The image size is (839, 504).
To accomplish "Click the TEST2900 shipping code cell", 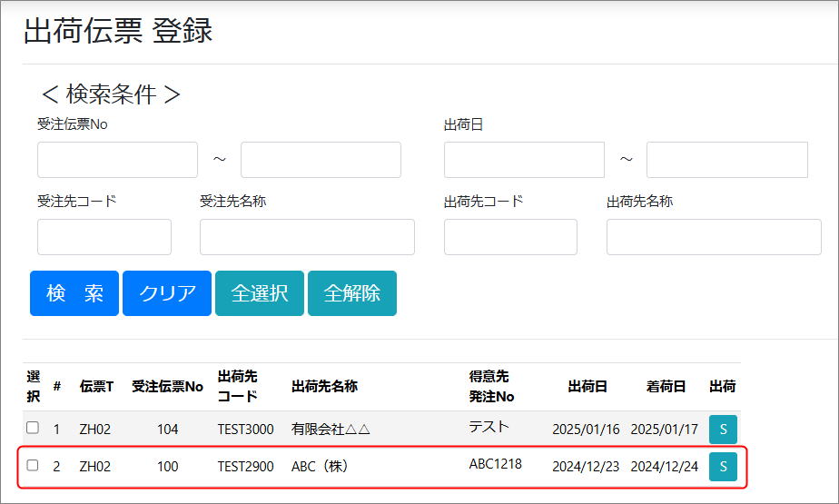I will point(244,467).
